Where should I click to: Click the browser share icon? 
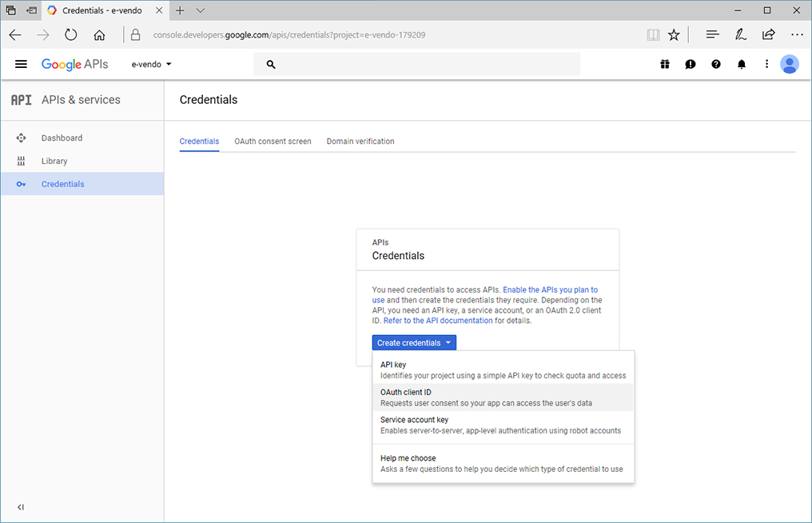click(x=769, y=34)
